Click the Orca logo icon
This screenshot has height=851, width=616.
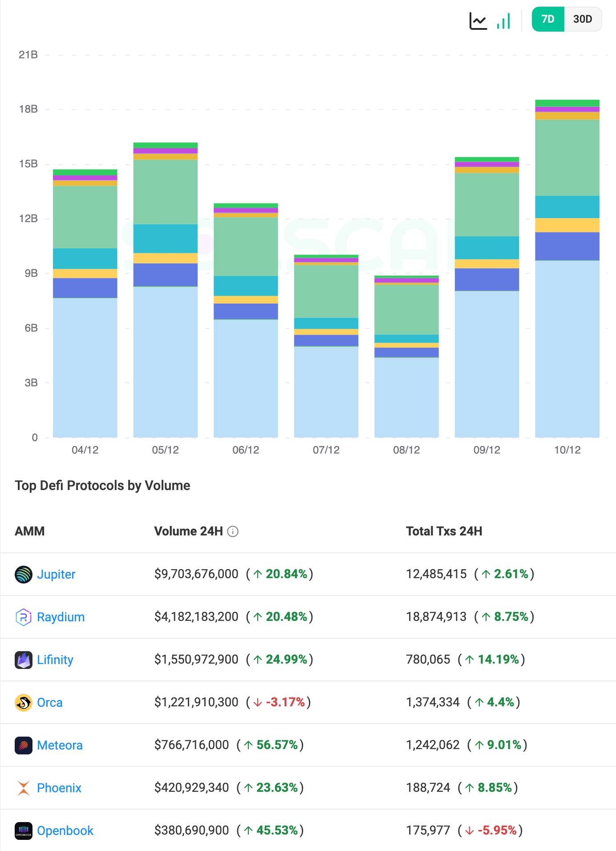tap(24, 703)
